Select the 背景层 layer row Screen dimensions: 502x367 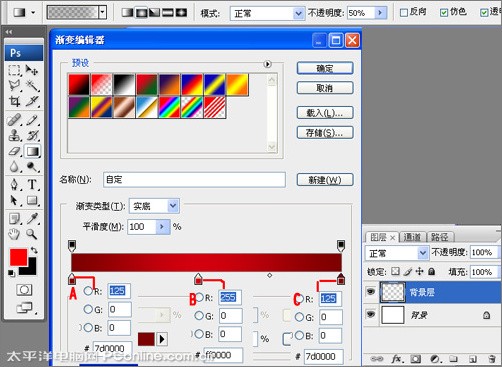[x=432, y=292]
